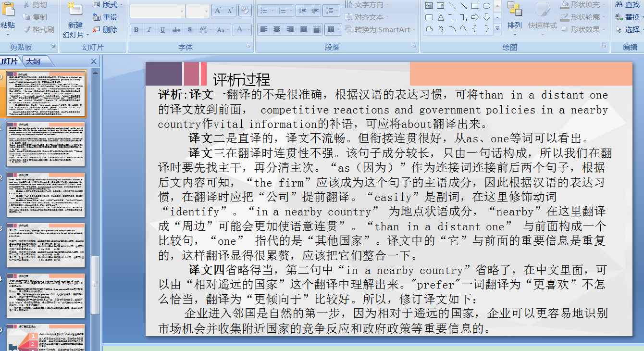Select the Line shape
The height and width of the screenshot is (351, 644).
(452, 6)
